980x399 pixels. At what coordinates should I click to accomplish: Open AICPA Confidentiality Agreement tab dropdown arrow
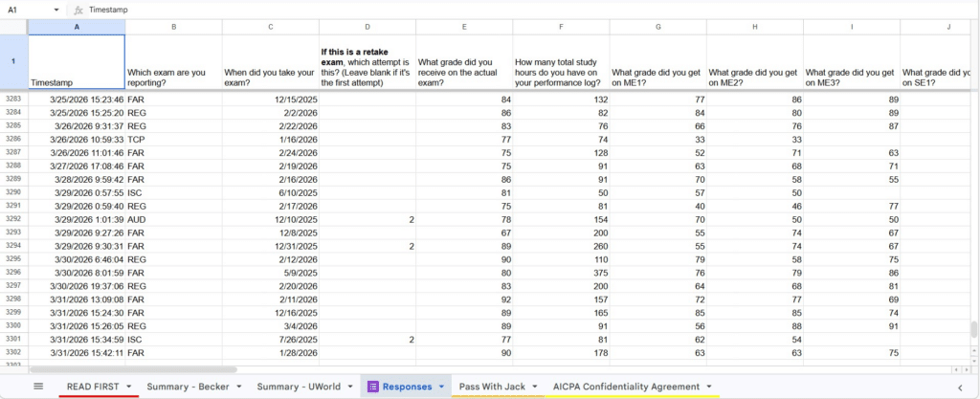pyautogui.click(x=709, y=387)
